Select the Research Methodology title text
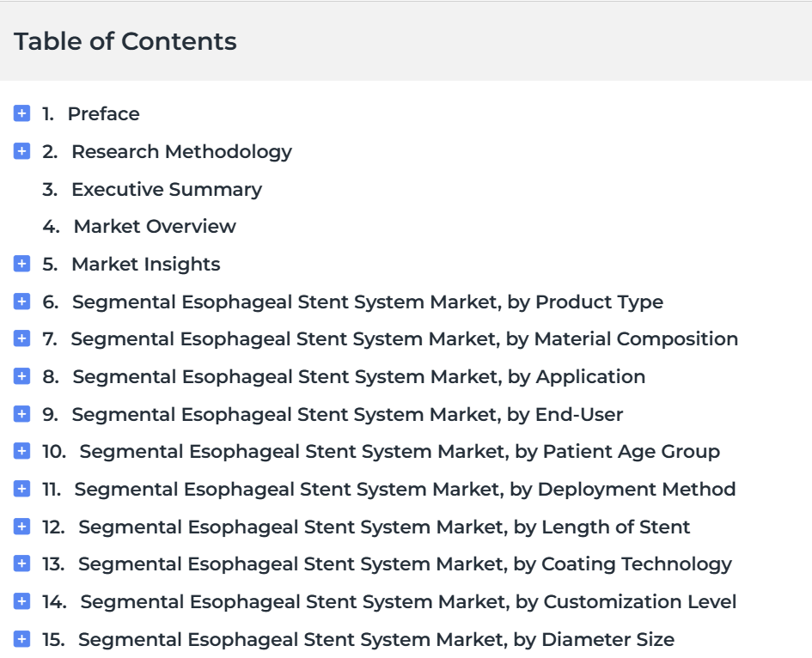This screenshot has height=658, width=812. [x=182, y=152]
